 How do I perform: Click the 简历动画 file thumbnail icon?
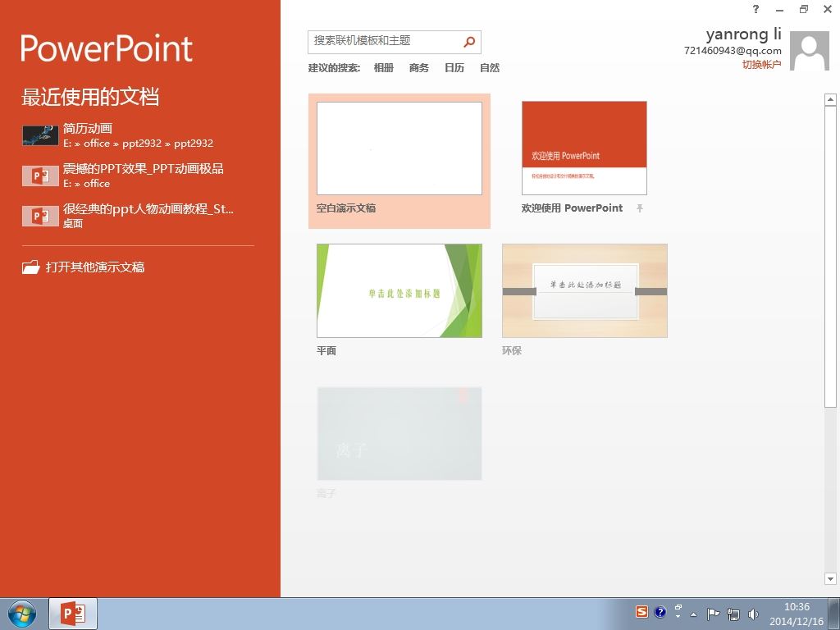40,135
